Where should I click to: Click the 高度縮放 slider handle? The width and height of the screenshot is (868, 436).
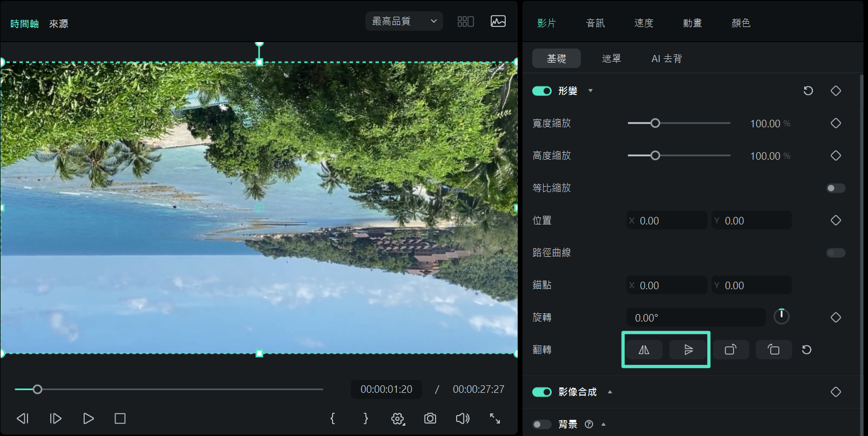(x=655, y=155)
